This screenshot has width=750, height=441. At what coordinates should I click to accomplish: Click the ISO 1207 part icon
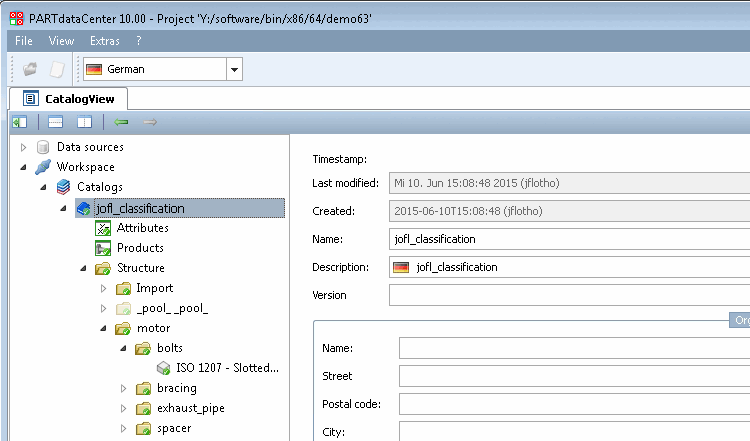[x=162, y=368]
